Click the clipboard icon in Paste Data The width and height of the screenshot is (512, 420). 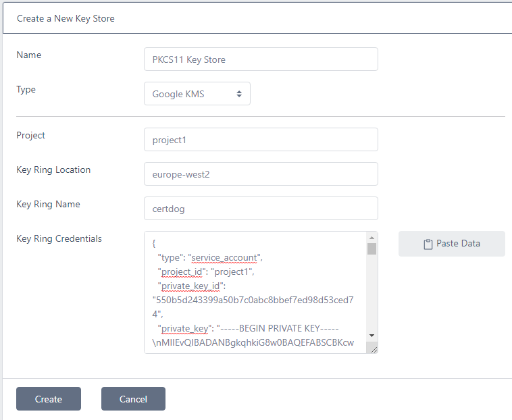click(x=428, y=244)
